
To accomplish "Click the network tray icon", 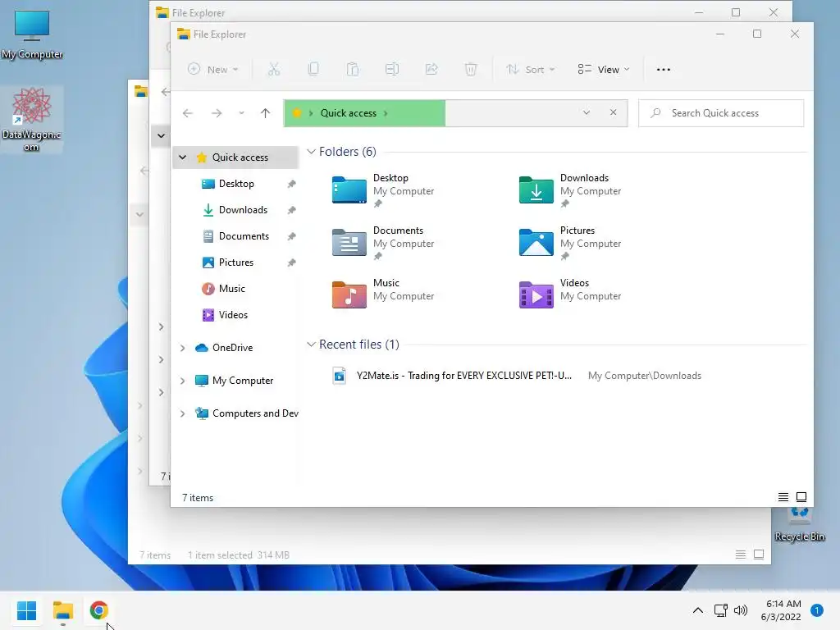I will [720, 610].
